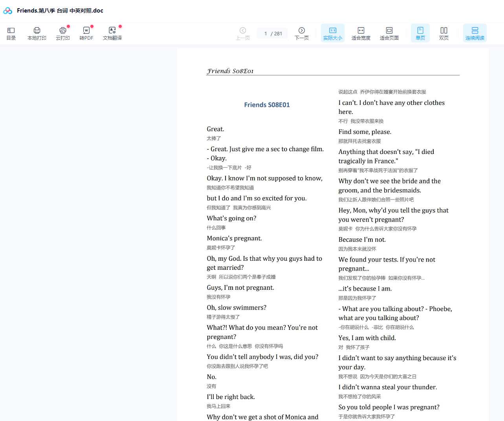Open the 文档翻译 document translation tool

pos(112,33)
